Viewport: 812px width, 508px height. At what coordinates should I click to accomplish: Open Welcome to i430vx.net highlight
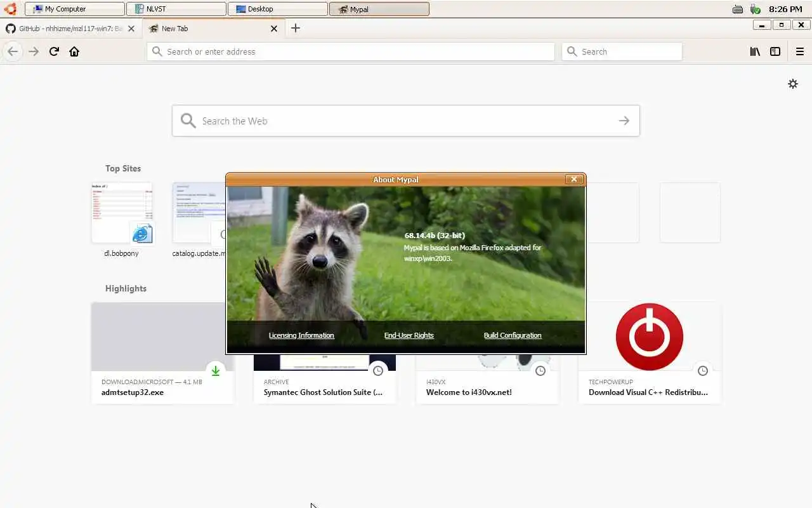tap(487, 378)
